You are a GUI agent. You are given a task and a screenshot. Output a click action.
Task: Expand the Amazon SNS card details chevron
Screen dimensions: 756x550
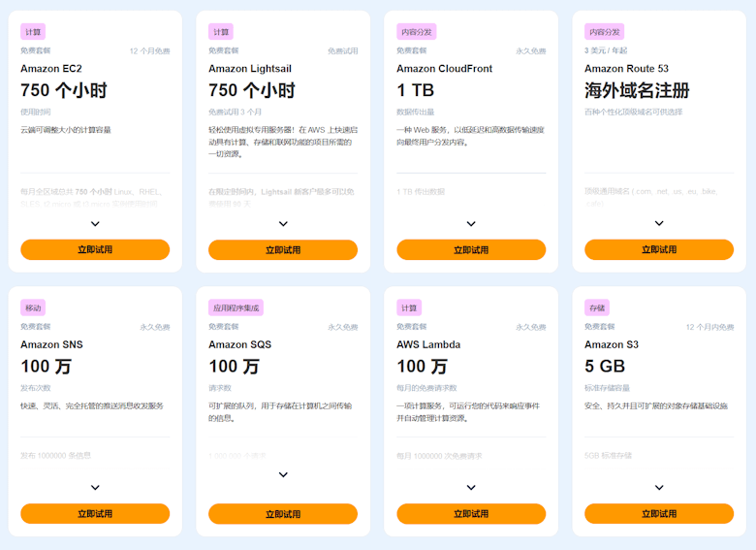click(x=95, y=488)
